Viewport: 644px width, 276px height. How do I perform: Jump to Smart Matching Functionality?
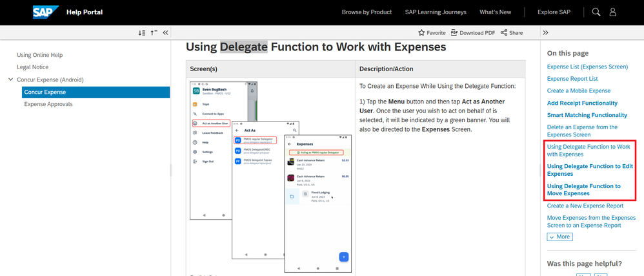coord(587,115)
